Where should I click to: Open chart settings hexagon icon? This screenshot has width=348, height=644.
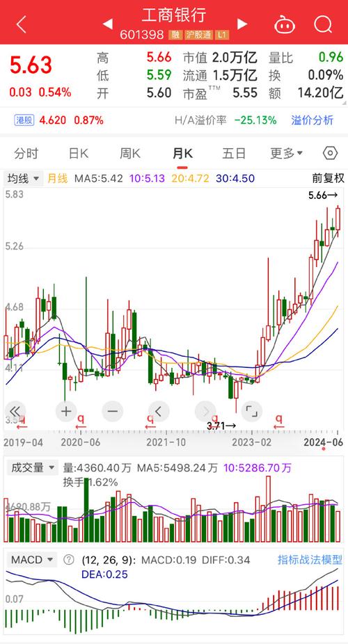(331, 153)
